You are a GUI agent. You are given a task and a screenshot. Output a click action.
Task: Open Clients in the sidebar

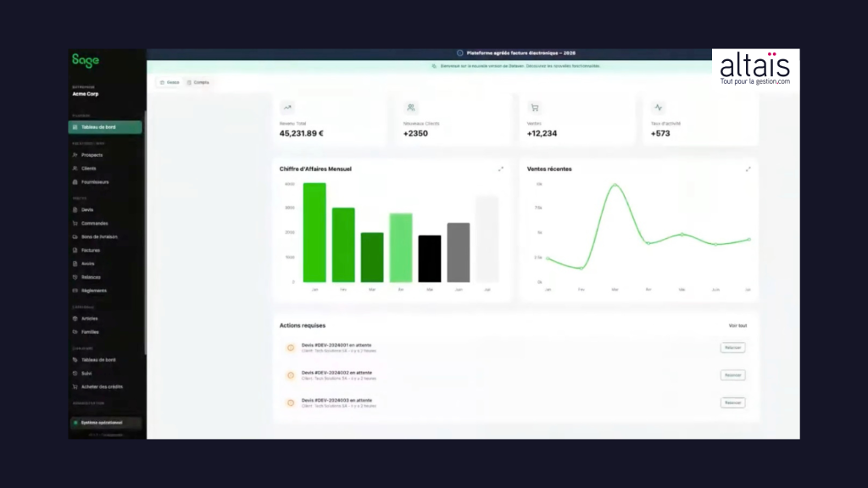click(x=88, y=169)
